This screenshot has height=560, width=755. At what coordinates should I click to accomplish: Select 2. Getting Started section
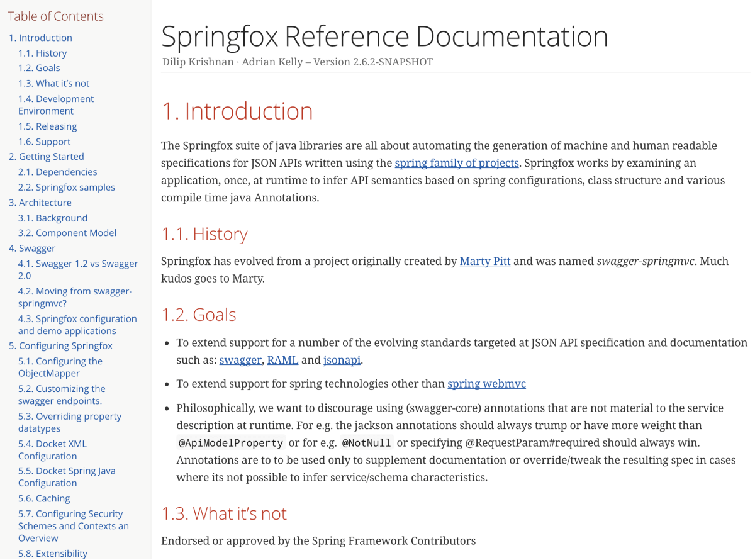point(46,157)
